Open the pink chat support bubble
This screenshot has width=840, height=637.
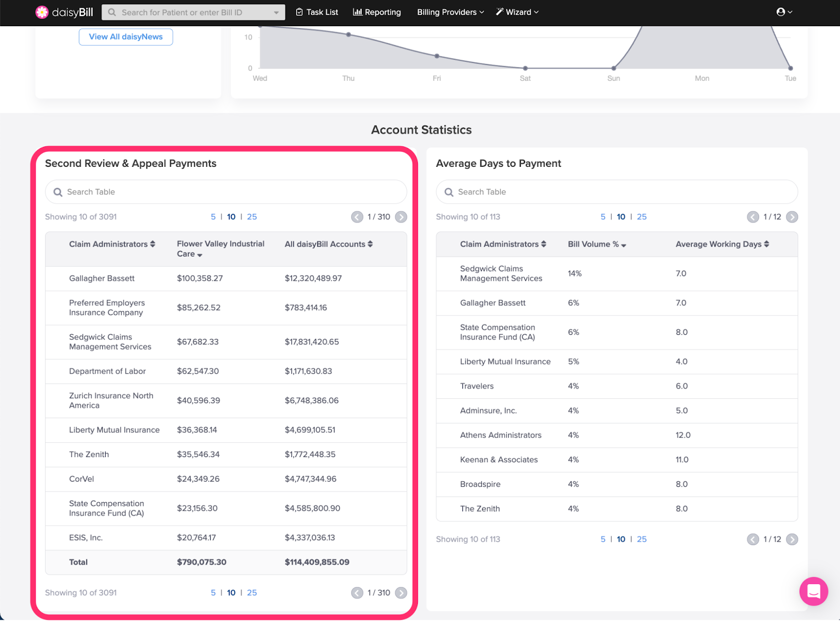pos(813,591)
